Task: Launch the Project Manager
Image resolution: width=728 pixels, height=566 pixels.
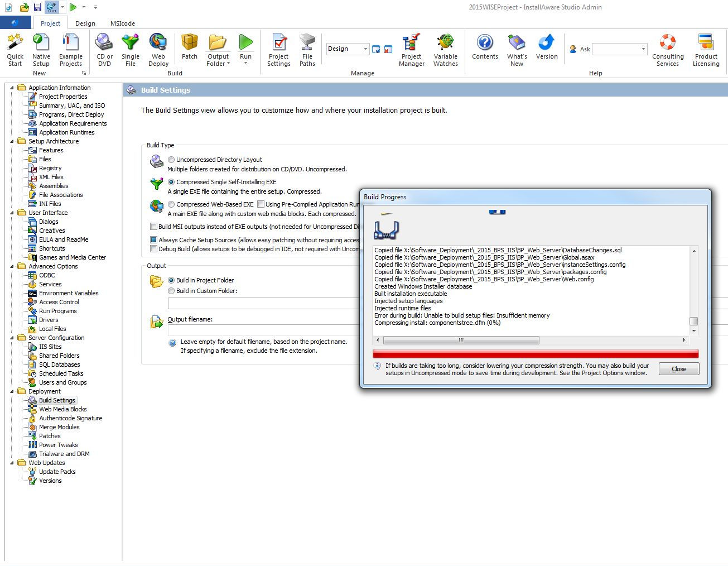Action: [412, 50]
